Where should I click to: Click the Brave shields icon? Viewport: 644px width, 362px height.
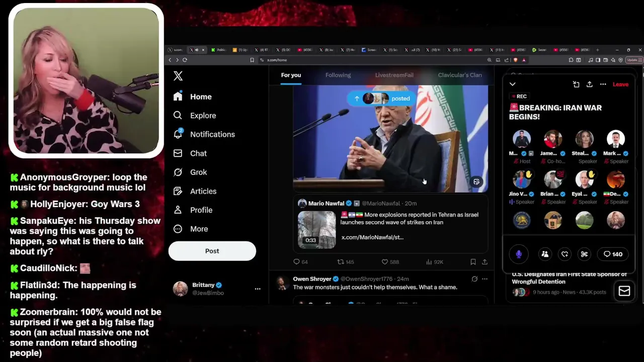(x=516, y=60)
